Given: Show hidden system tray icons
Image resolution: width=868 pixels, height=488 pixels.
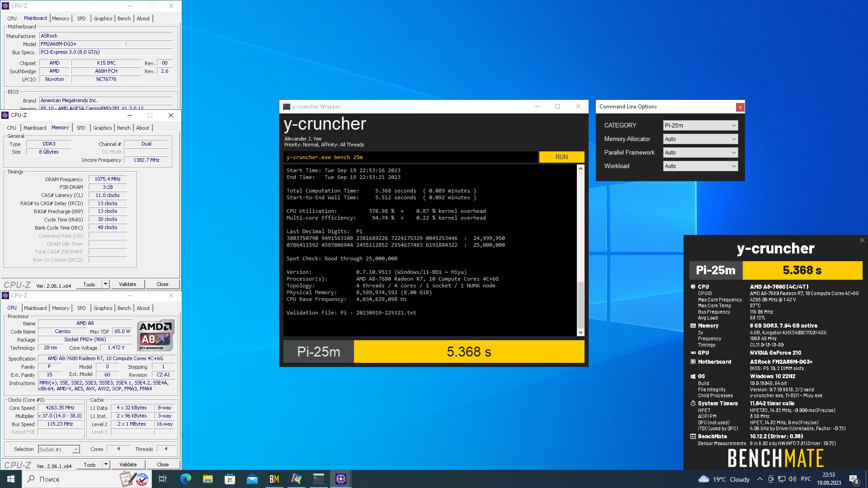Looking at the screenshot, I should click(x=759, y=479).
